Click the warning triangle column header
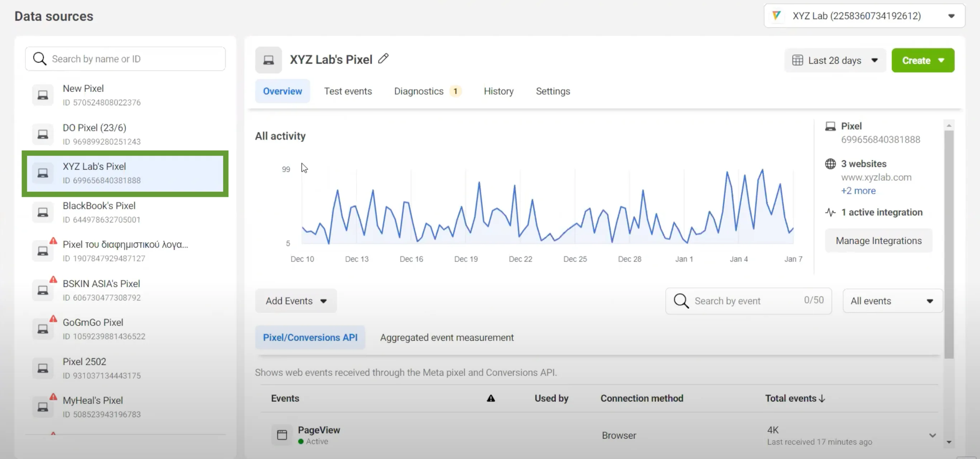Image resolution: width=980 pixels, height=459 pixels. 491,398
